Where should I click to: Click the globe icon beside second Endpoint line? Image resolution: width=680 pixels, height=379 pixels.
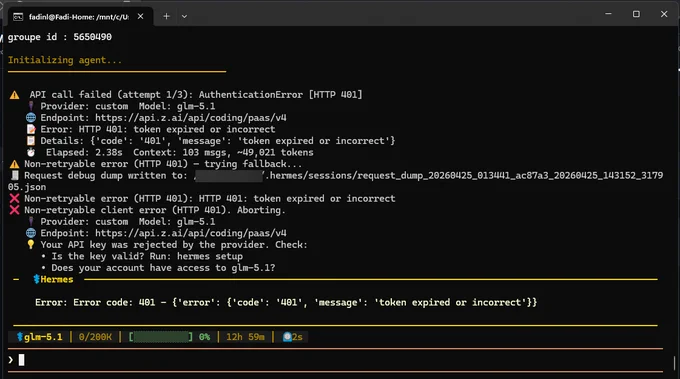[31, 233]
